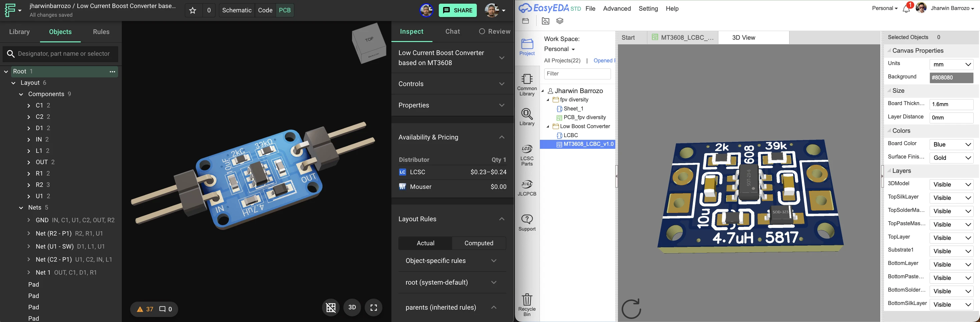
Task: Collapse the Availability & Pricing section
Action: [502, 137]
